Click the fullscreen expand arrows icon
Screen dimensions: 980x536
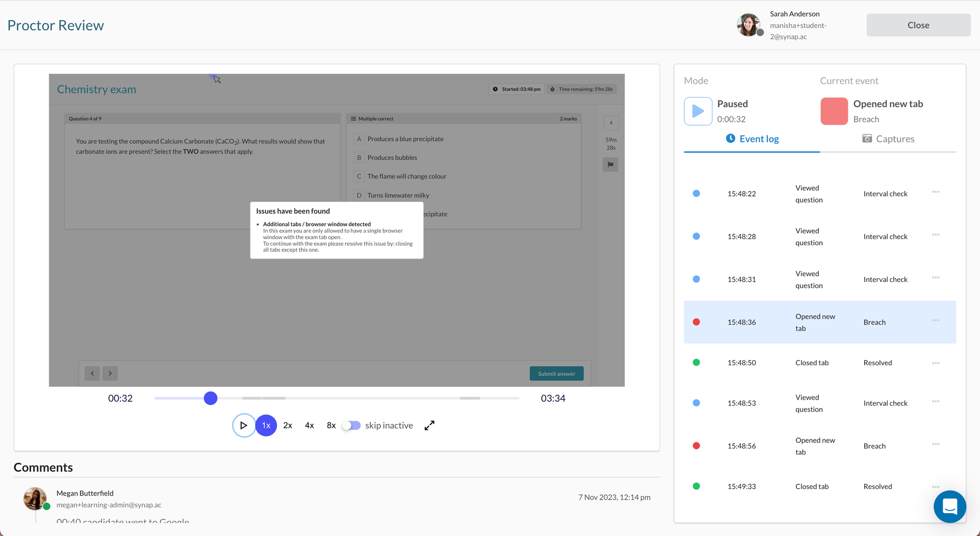pos(429,425)
